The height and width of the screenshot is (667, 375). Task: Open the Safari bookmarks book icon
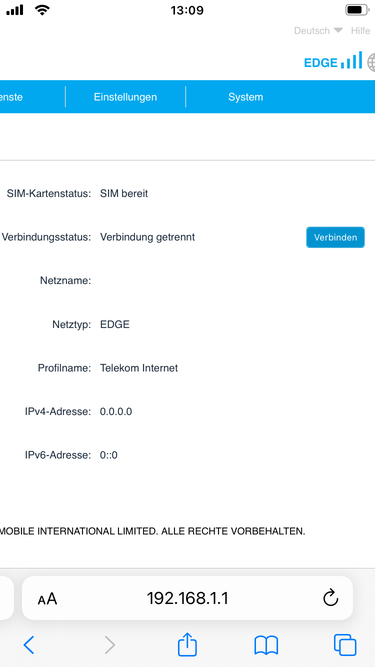tap(266, 645)
